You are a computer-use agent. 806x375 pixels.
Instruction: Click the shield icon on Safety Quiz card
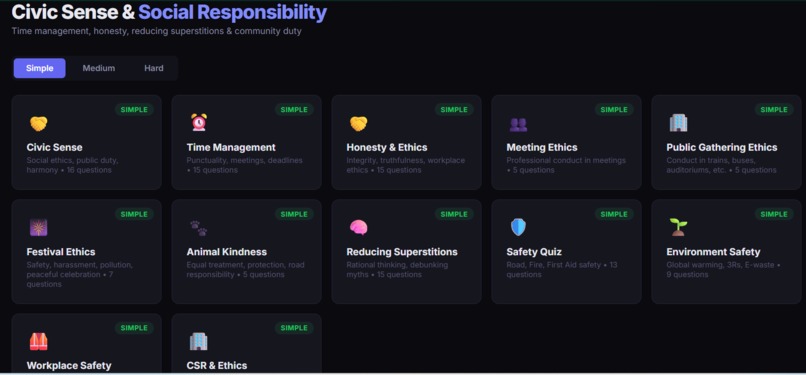[x=518, y=227]
